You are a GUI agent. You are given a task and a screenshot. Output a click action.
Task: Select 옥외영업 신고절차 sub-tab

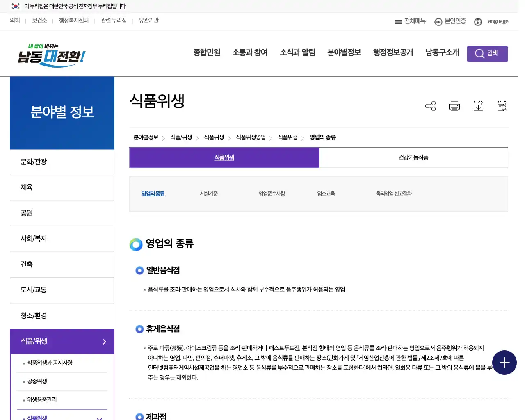coord(394,194)
